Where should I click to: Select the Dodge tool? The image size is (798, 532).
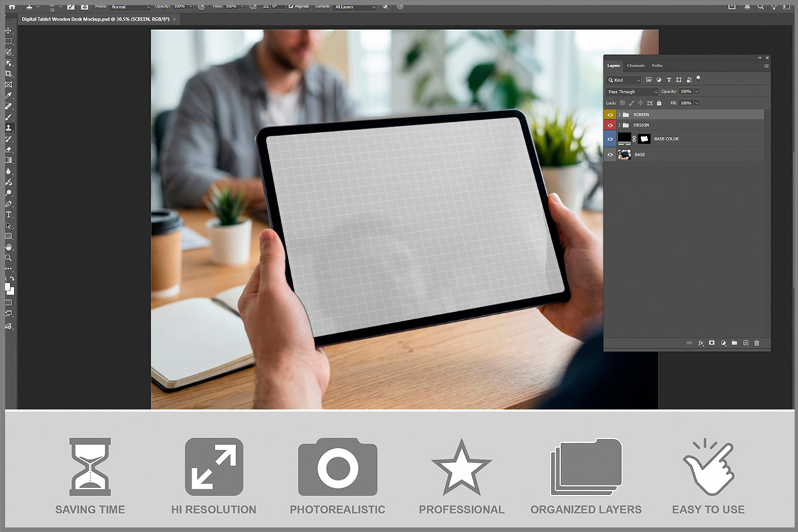(x=9, y=193)
